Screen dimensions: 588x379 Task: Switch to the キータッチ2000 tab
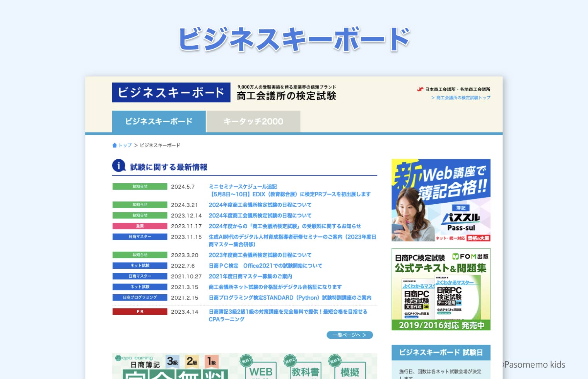253,121
